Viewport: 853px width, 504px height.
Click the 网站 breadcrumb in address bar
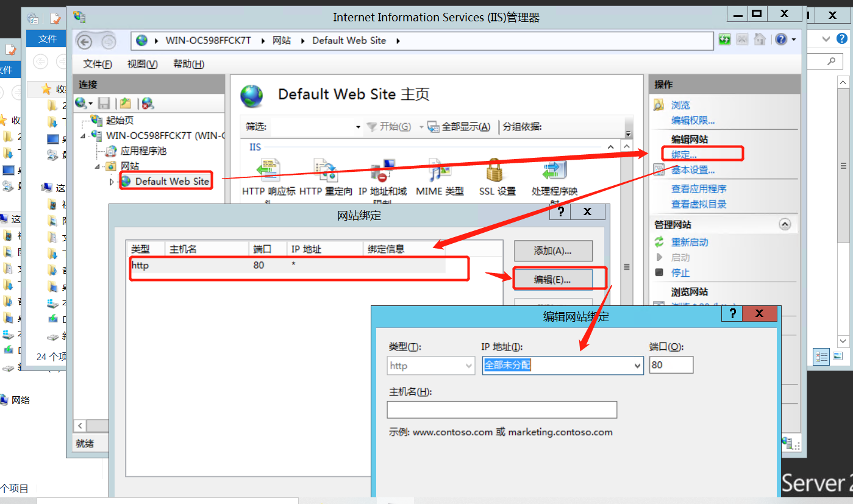point(282,40)
